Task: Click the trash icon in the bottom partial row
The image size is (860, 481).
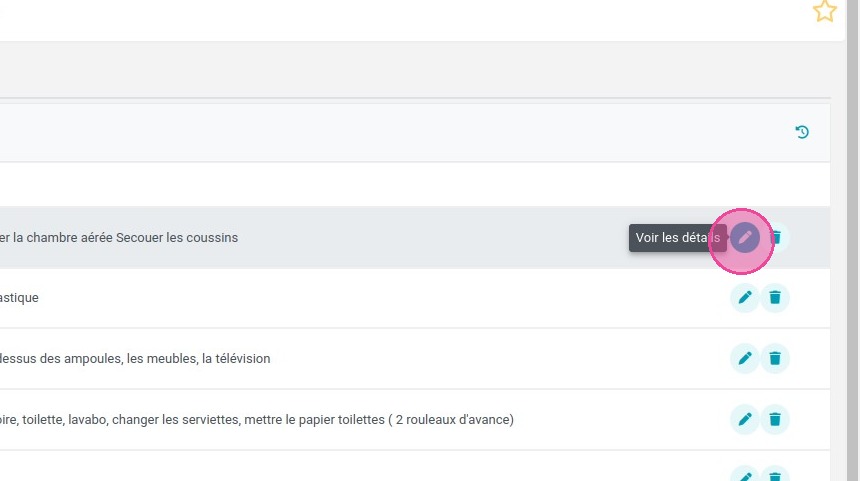Action: (775, 475)
